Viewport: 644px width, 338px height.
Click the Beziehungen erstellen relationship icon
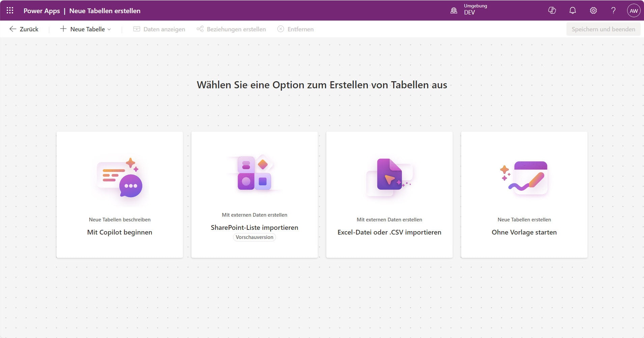point(200,29)
